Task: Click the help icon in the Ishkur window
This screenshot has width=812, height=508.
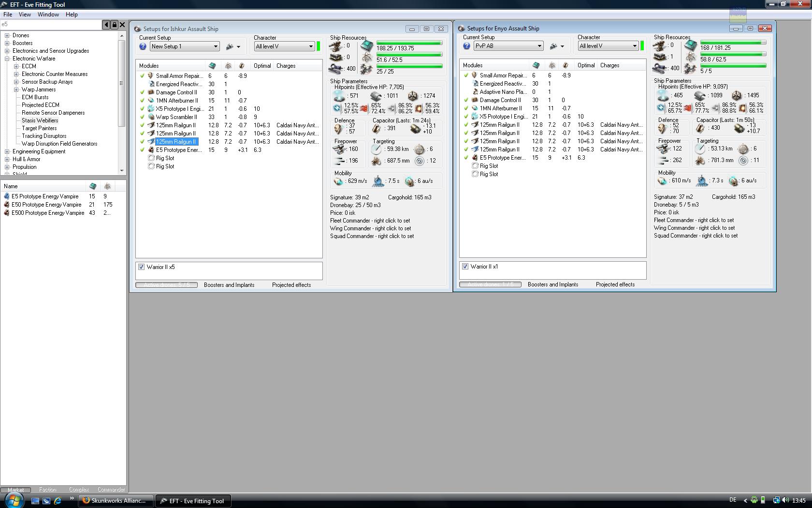Action: [x=143, y=46]
